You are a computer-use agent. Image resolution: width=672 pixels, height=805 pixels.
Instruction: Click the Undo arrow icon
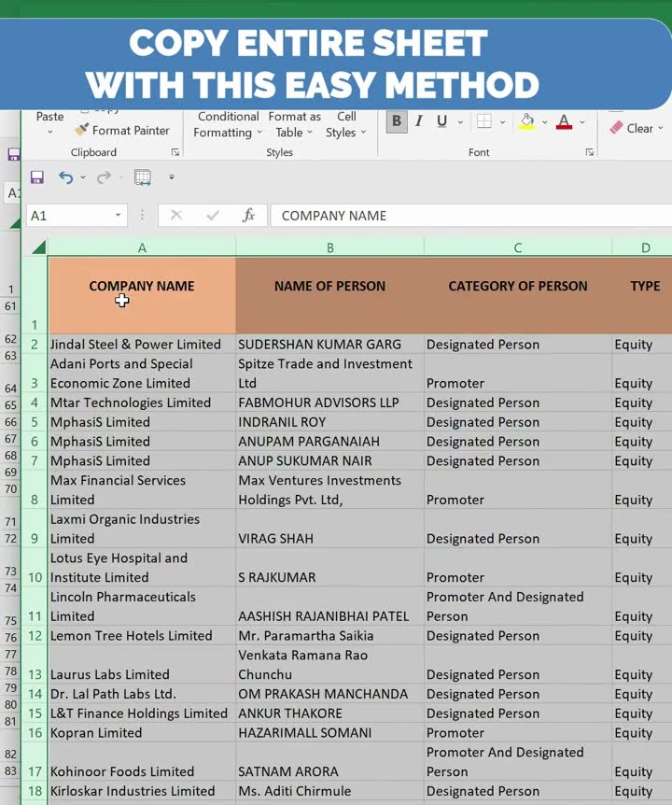(x=65, y=177)
